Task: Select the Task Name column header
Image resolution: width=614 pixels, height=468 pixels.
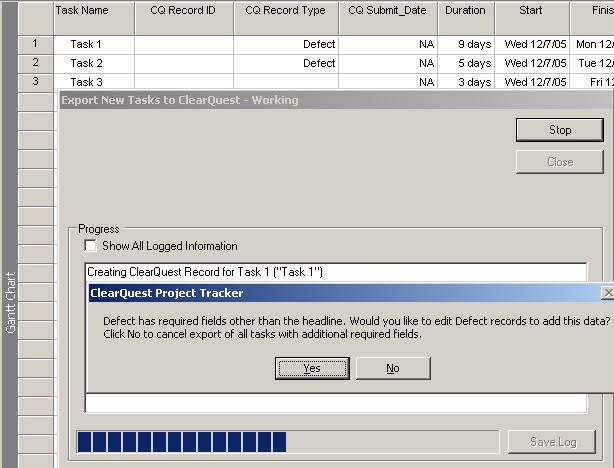Action: [94, 18]
